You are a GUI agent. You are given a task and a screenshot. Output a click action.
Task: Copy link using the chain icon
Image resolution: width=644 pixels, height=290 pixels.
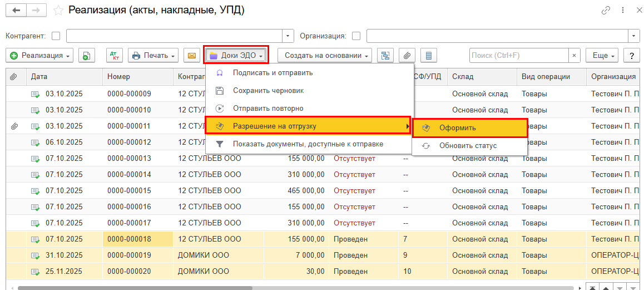[606, 11]
